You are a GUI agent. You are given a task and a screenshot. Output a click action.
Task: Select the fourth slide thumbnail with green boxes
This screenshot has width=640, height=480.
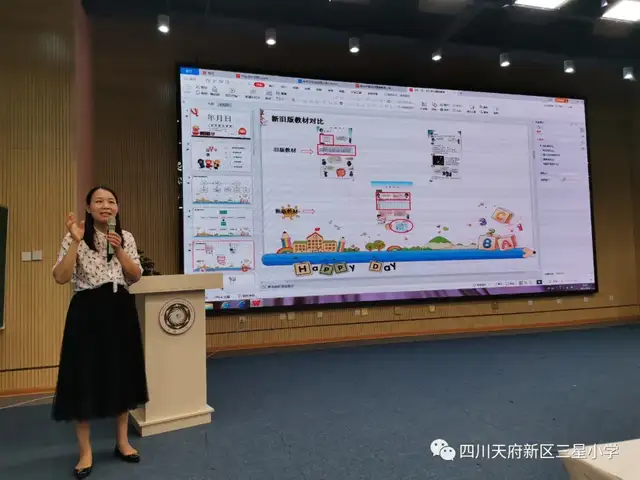coord(223,222)
